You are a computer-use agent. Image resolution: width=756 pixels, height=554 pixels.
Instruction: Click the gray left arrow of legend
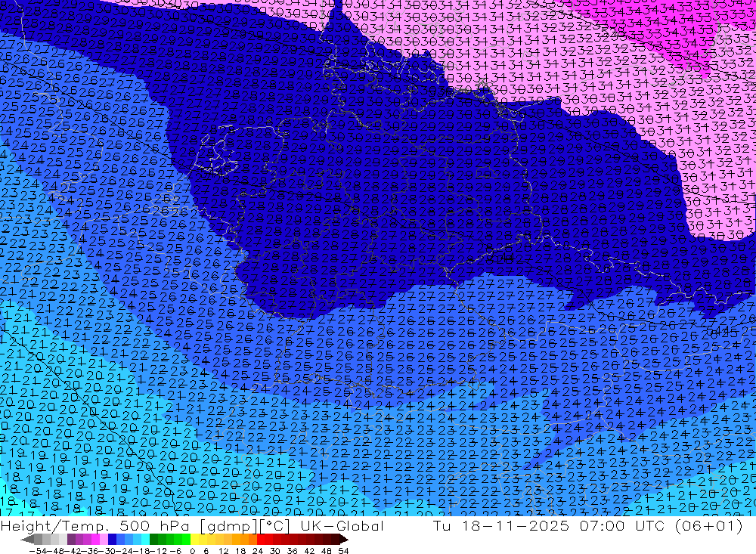coord(27,539)
